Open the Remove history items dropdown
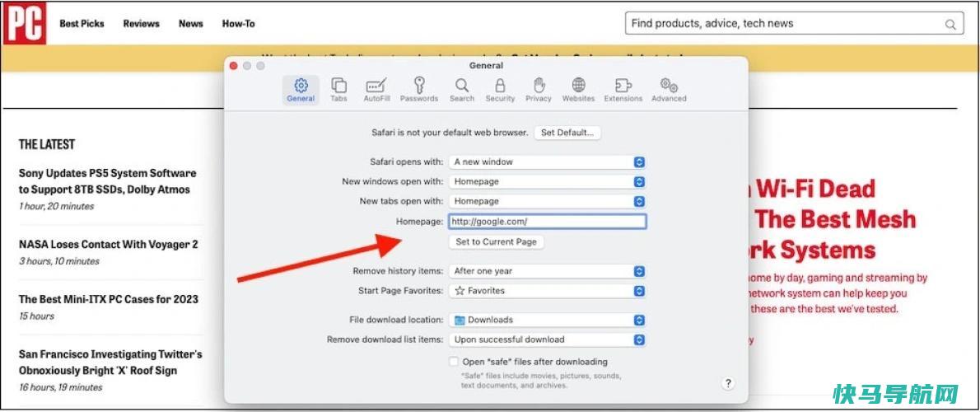 pos(547,271)
